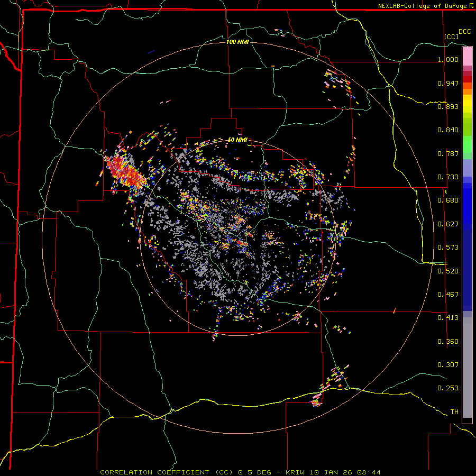
Task: Click the 100 NMI range ring label's circle top
Action: (x=237, y=42)
